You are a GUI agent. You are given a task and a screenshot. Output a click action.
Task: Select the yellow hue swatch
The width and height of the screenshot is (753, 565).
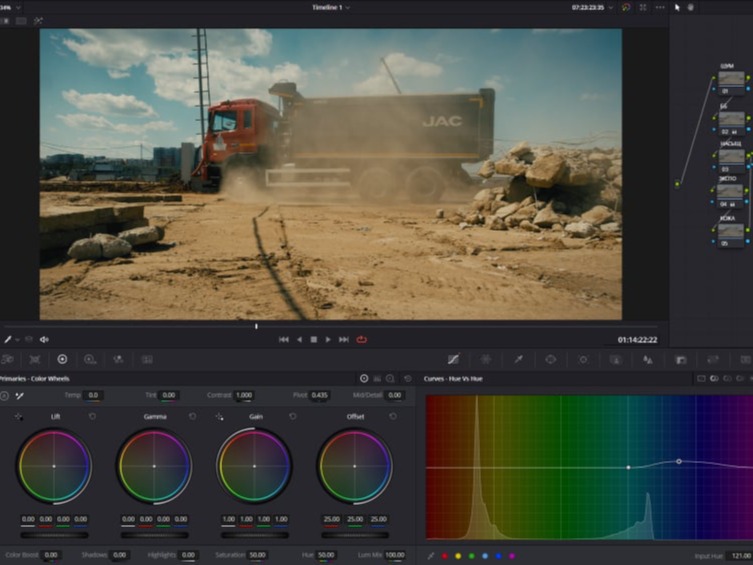pos(458,556)
